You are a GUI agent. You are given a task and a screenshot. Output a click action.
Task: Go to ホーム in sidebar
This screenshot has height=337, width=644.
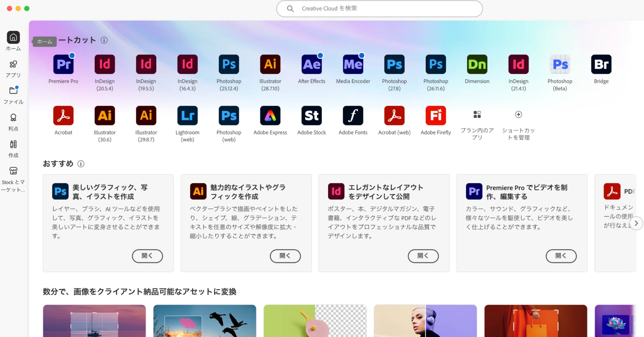click(x=13, y=41)
